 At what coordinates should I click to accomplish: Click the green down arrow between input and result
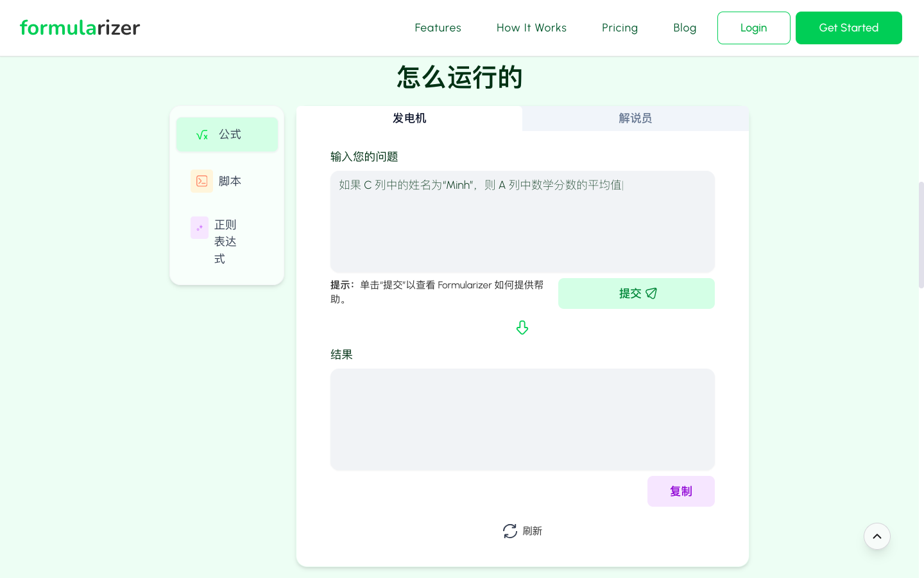[522, 328]
